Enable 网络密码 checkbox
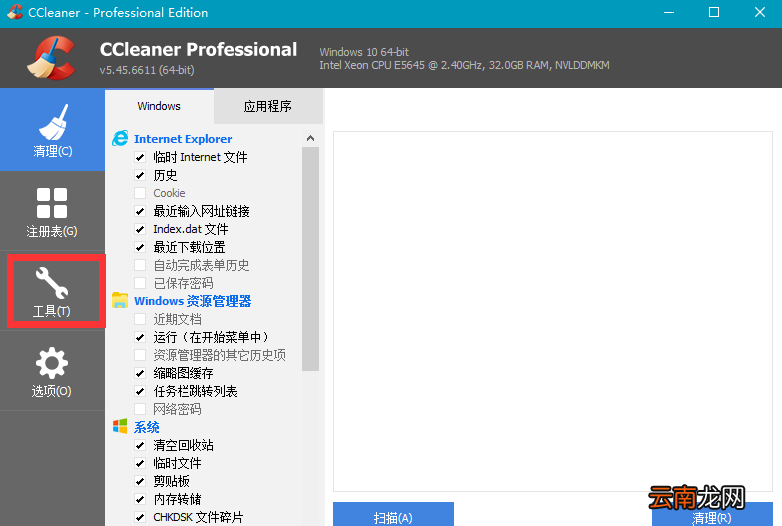Screen dimensions: 782x526 [140, 409]
